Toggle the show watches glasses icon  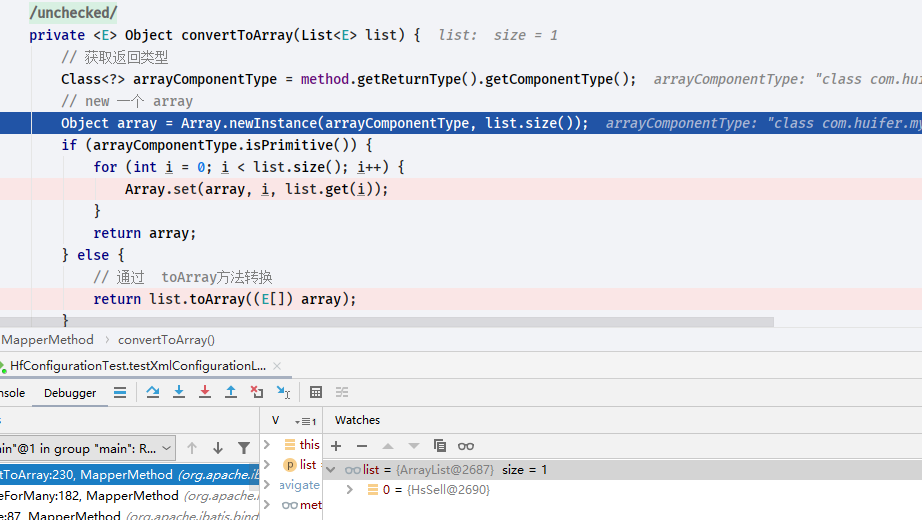(466, 446)
